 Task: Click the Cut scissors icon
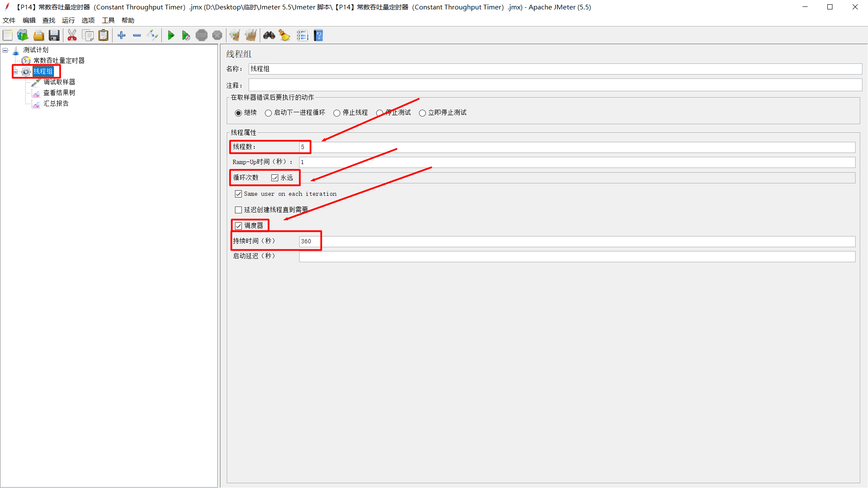[72, 36]
